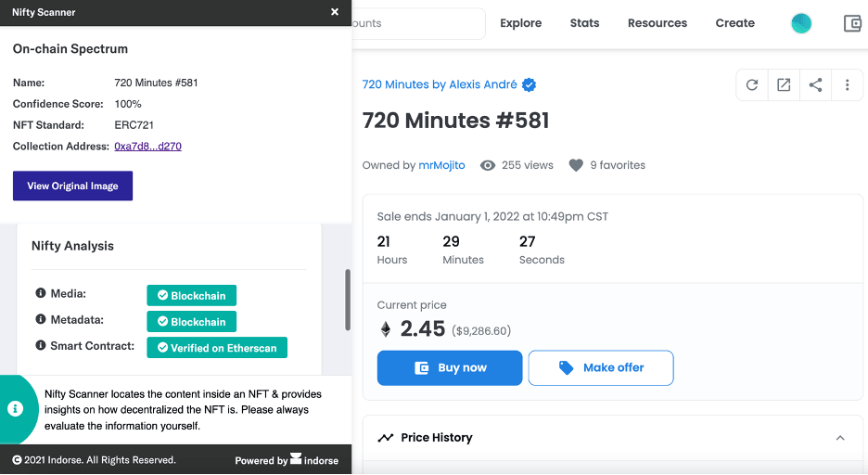This screenshot has width=868, height=475.
Task: Click the Indorse logo in the footer
Action: pyautogui.click(x=296, y=458)
